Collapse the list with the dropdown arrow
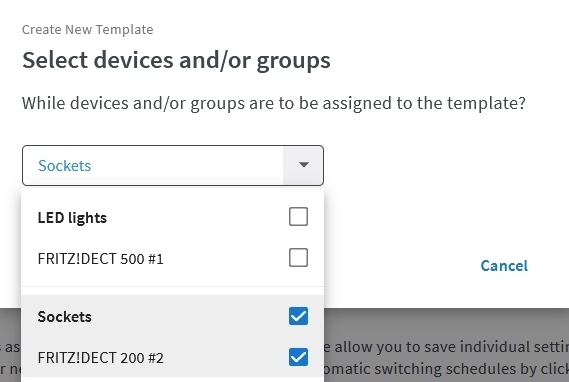The image size is (569, 382). click(x=303, y=165)
